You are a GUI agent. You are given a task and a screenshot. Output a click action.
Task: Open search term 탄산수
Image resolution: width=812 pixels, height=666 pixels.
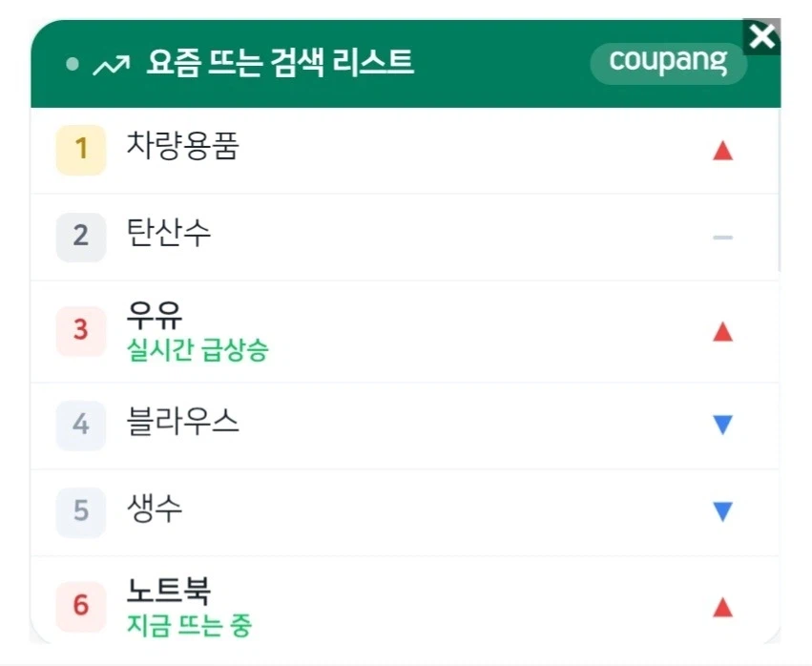tap(169, 233)
